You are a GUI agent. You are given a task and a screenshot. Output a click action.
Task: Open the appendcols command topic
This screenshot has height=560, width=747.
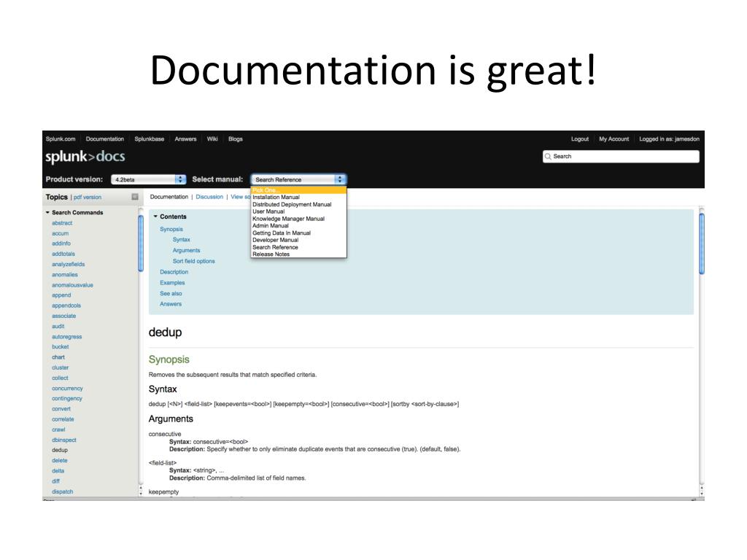[66, 306]
